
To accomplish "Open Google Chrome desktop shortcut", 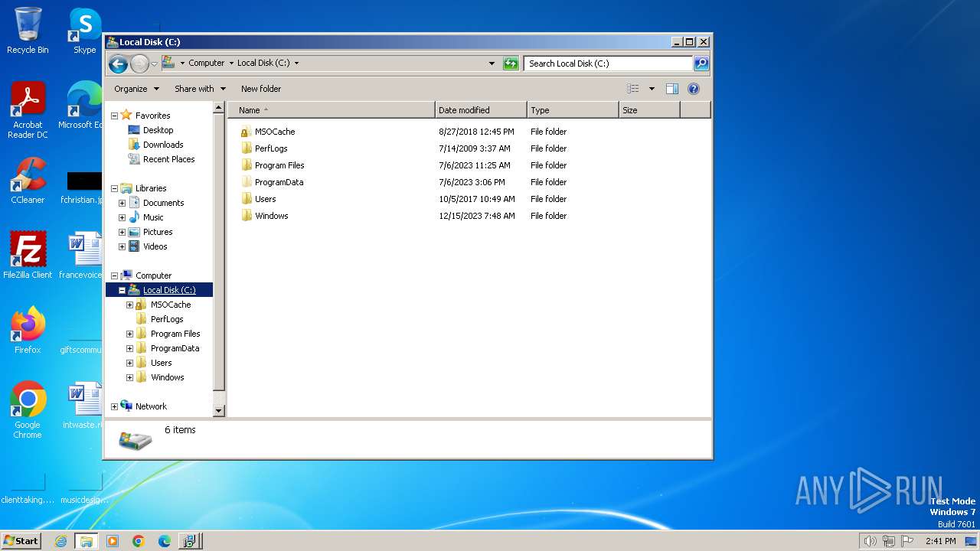I will 28,410.
